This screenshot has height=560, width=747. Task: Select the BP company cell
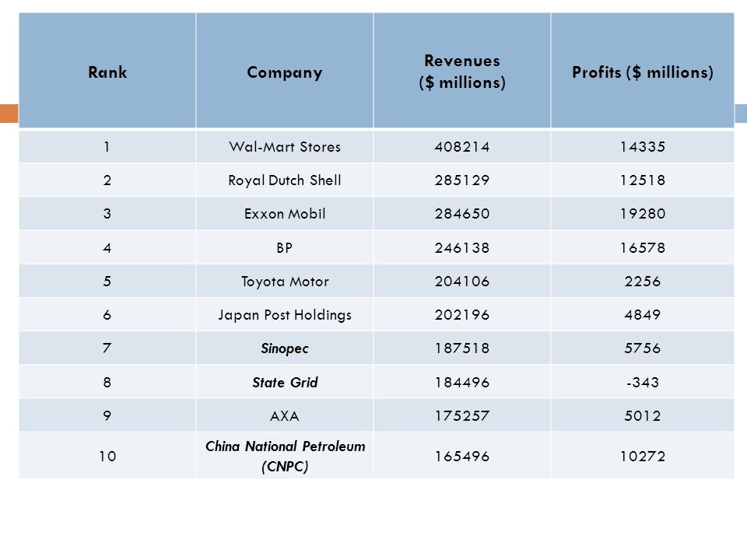[x=285, y=247]
